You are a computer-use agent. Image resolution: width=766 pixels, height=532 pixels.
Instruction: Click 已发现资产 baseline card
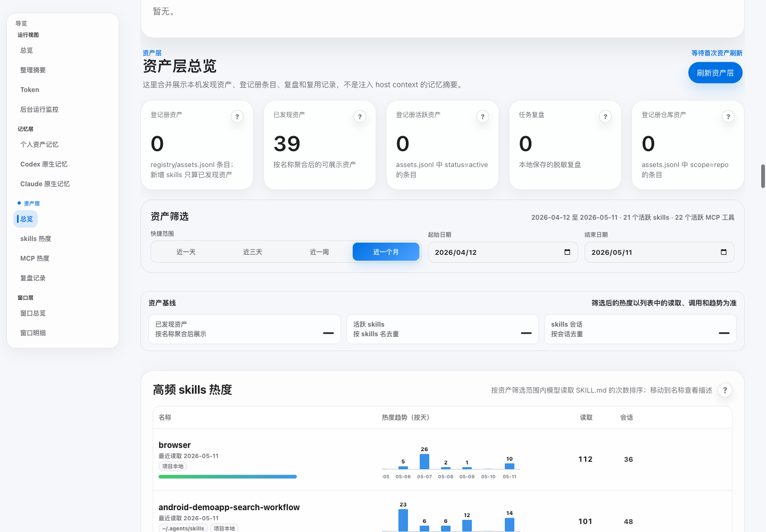[x=245, y=329]
